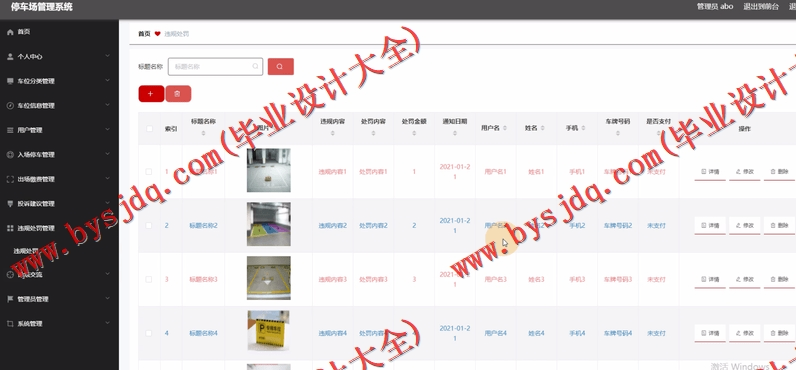Sort by 标题名称 column arrows
Image resolution: width=796 pixels, height=370 pixels.
coord(203,133)
